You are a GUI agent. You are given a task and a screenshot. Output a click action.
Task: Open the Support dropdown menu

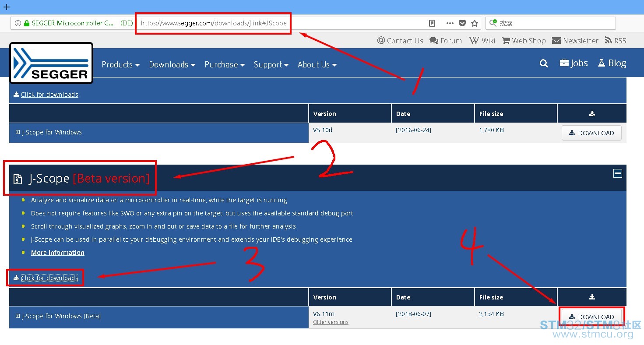[x=271, y=64]
